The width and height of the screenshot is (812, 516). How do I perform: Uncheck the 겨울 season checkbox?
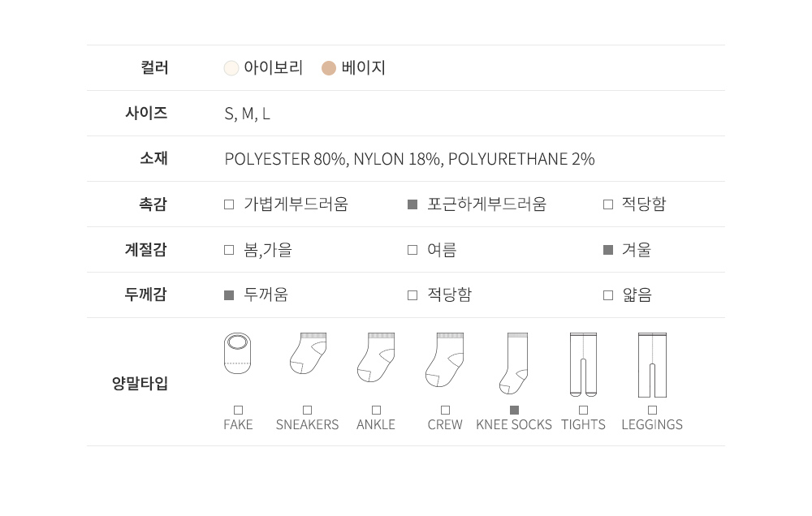pyautogui.click(x=608, y=250)
